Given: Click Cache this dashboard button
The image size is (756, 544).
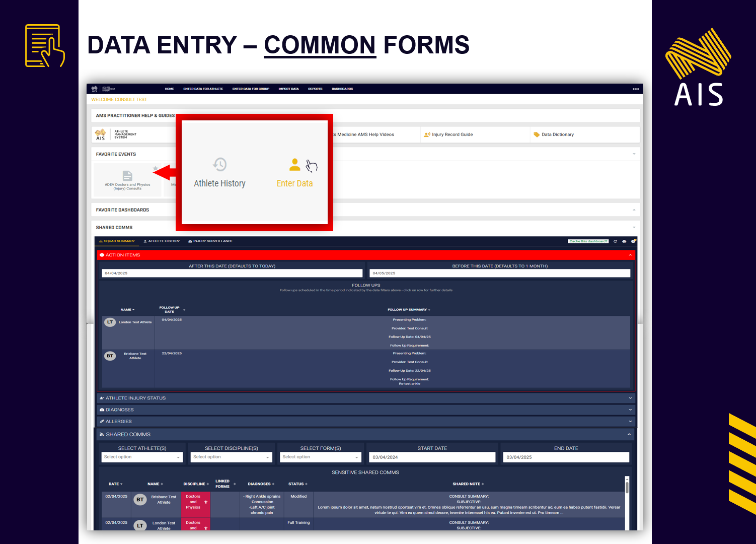Looking at the screenshot, I should [588, 241].
